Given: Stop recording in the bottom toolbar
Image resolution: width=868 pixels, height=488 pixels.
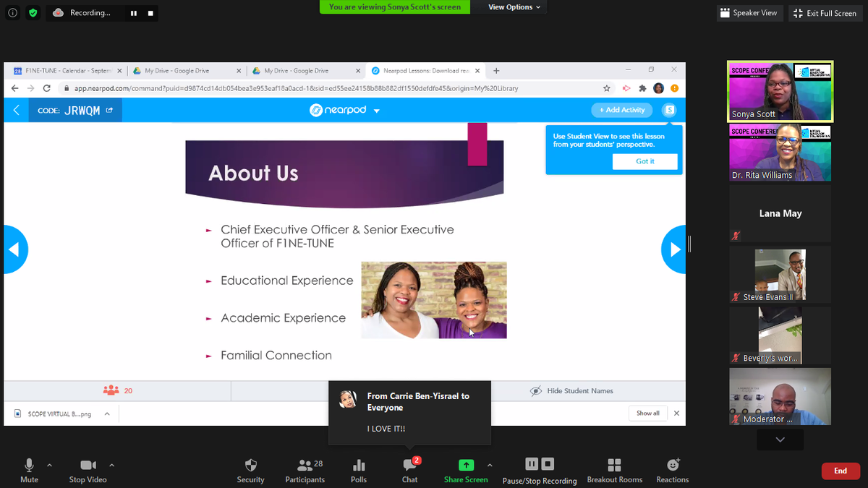Looking at the screenshot, I should pyautogui.click(x=548, y=464).
